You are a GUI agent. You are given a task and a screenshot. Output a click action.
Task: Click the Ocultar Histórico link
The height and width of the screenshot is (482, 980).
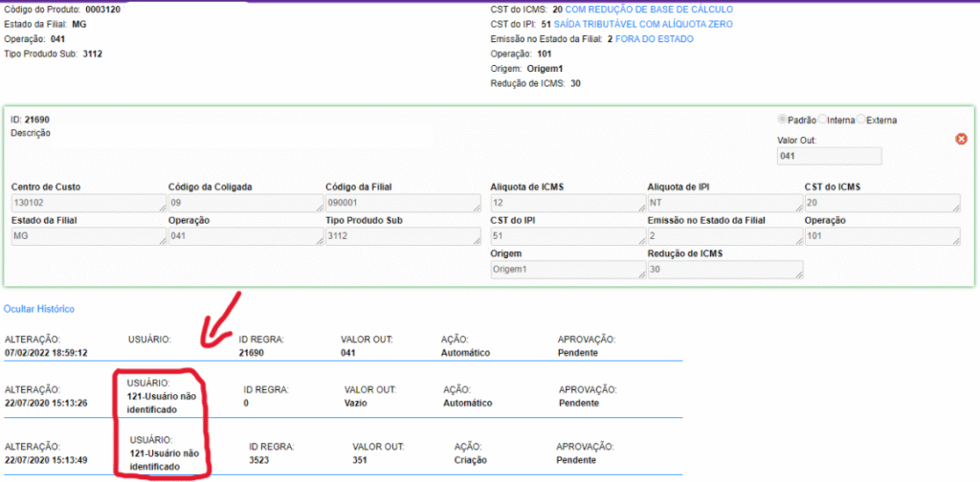click(x=39, y=309)
